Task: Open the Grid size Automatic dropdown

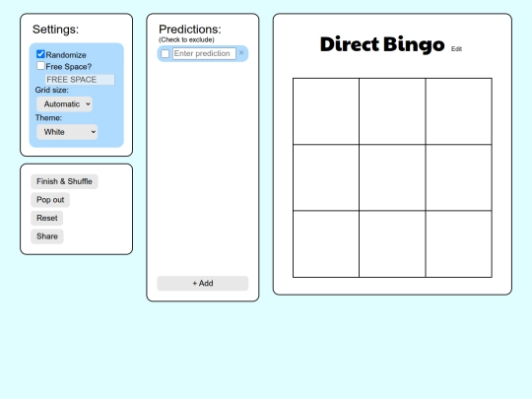Action: pos(64,104)
